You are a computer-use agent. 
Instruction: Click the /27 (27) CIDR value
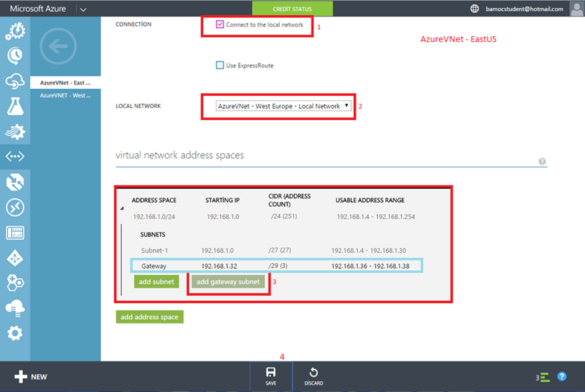coord(280,250)
